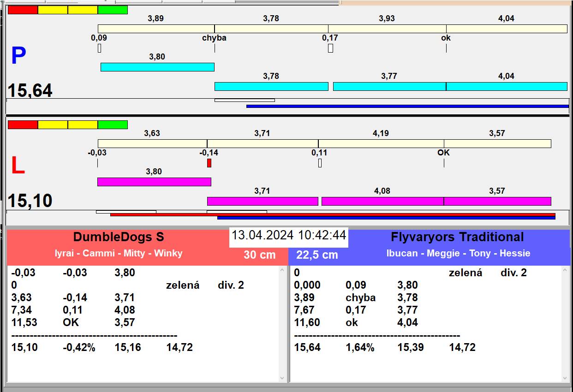573x392 pixels.
Task: Click '11,53' in the DumbleDogs results list
Action: click(x=24, y=322)
